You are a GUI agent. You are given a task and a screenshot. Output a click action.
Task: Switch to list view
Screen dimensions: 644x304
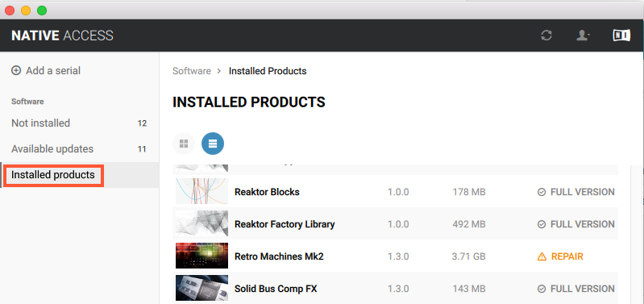click(x=213, y=144)
